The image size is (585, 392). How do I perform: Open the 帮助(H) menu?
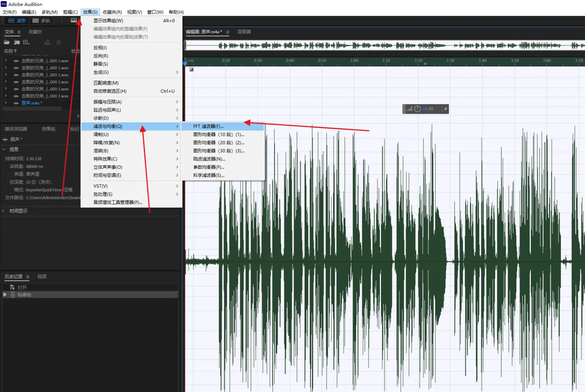[176, 12]
